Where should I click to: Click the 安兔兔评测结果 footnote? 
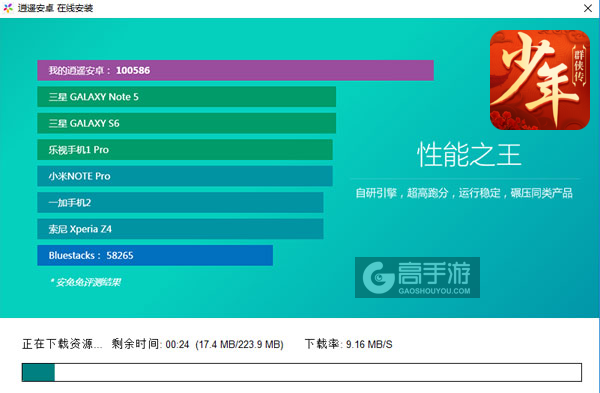(85, 282)
